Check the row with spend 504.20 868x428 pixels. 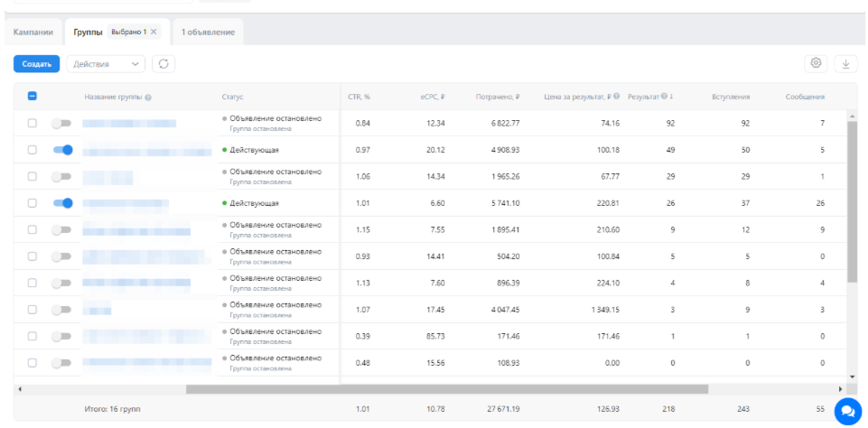tap(33, 256)
